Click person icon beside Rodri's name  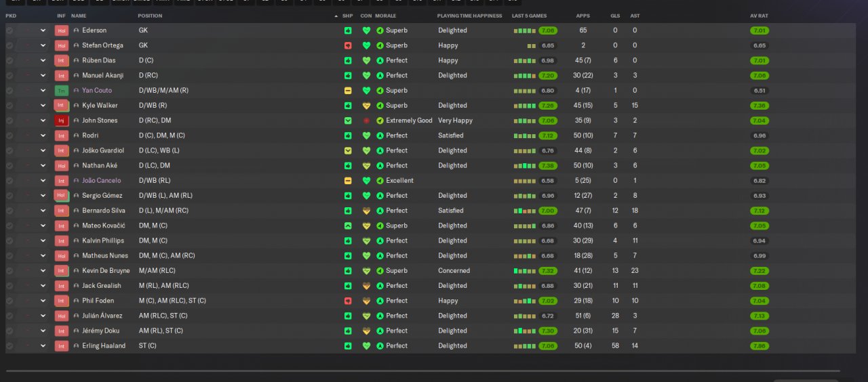(x=76, y=135)
